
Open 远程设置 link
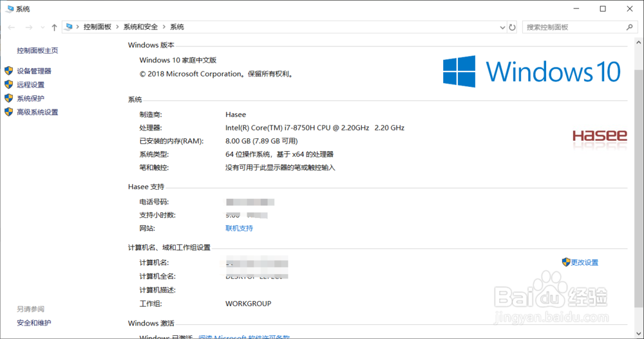30,84
